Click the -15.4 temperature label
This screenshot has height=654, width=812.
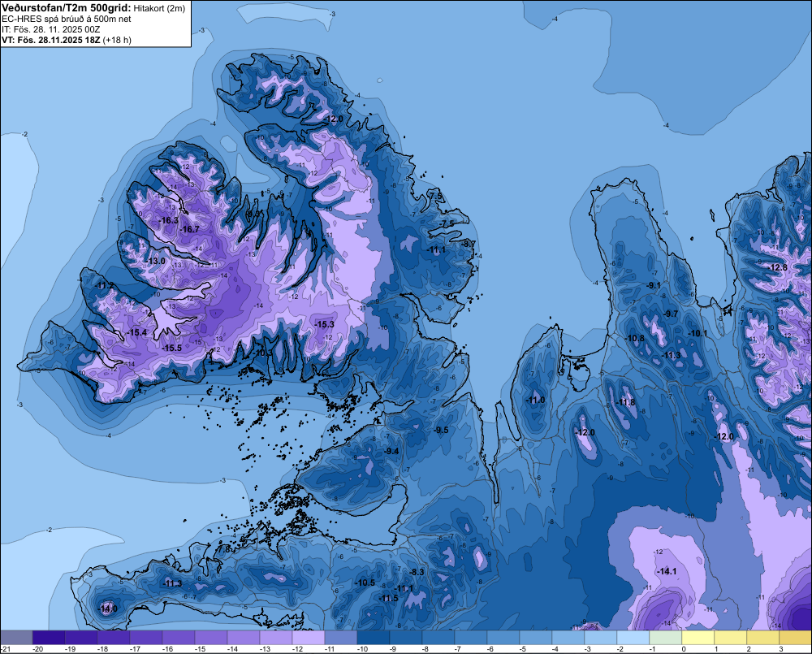(137, 333)
